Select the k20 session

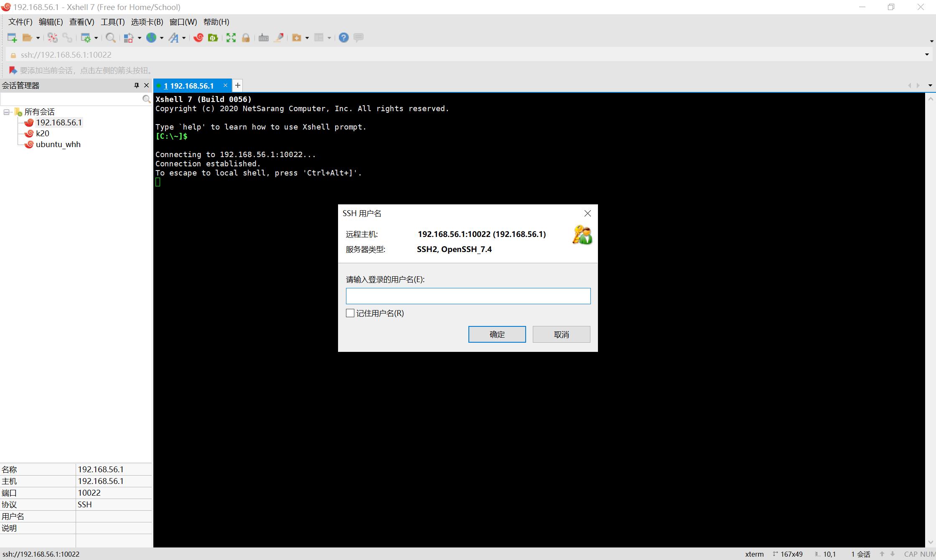coord(42,133)
